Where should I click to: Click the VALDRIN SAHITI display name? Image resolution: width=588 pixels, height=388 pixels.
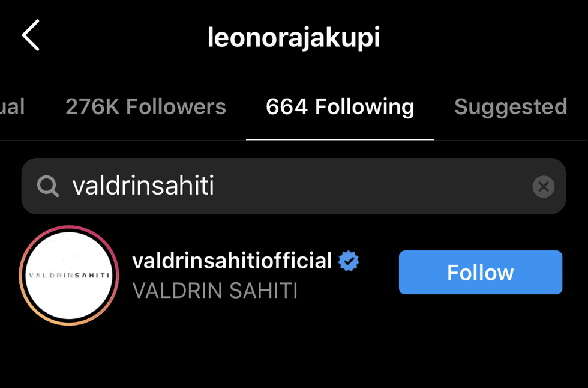[215, 291]
